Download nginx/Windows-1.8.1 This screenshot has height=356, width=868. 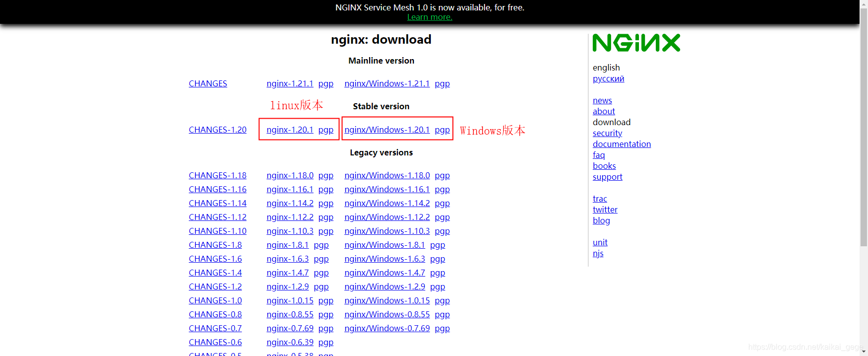(385, 245)
